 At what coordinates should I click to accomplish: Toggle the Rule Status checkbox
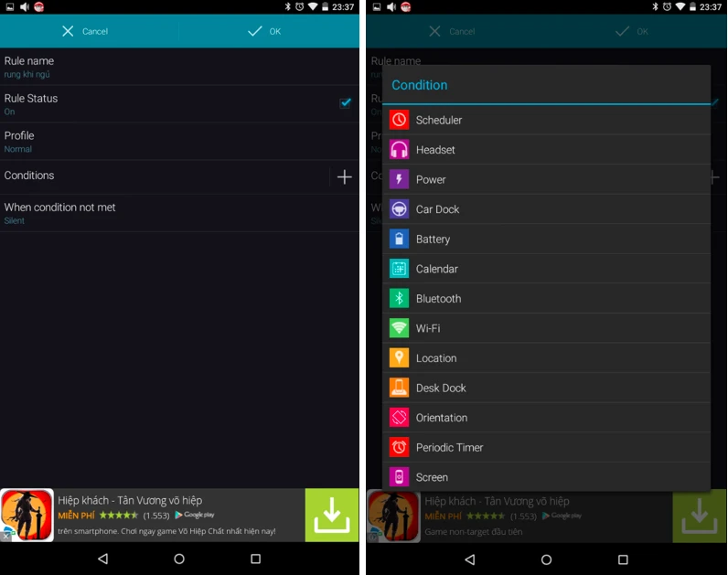point(345,103)
